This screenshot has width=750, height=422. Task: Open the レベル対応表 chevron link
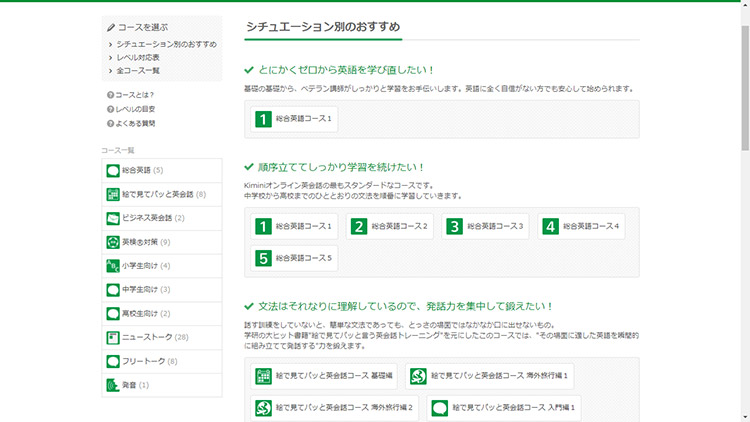pos(111,58)
